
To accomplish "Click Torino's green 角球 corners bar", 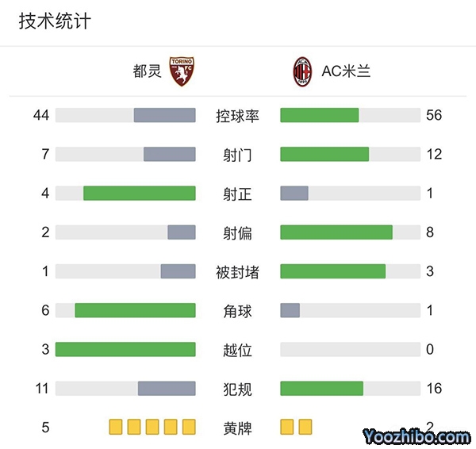I will pos(135,310).
